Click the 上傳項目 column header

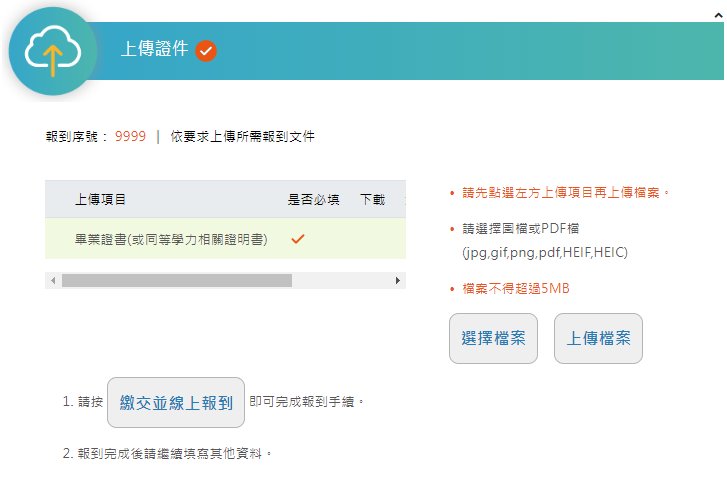(x=101, y=200)
